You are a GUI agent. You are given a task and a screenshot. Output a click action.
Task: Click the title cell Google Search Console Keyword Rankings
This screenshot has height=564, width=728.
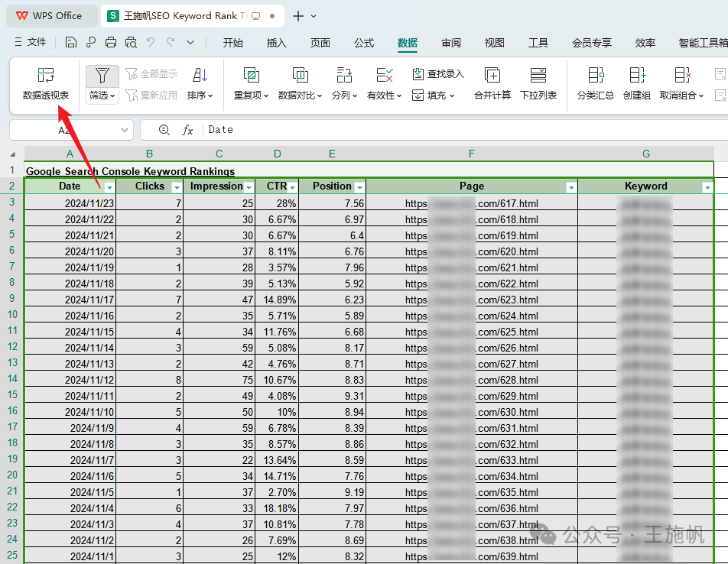point(130,171)
